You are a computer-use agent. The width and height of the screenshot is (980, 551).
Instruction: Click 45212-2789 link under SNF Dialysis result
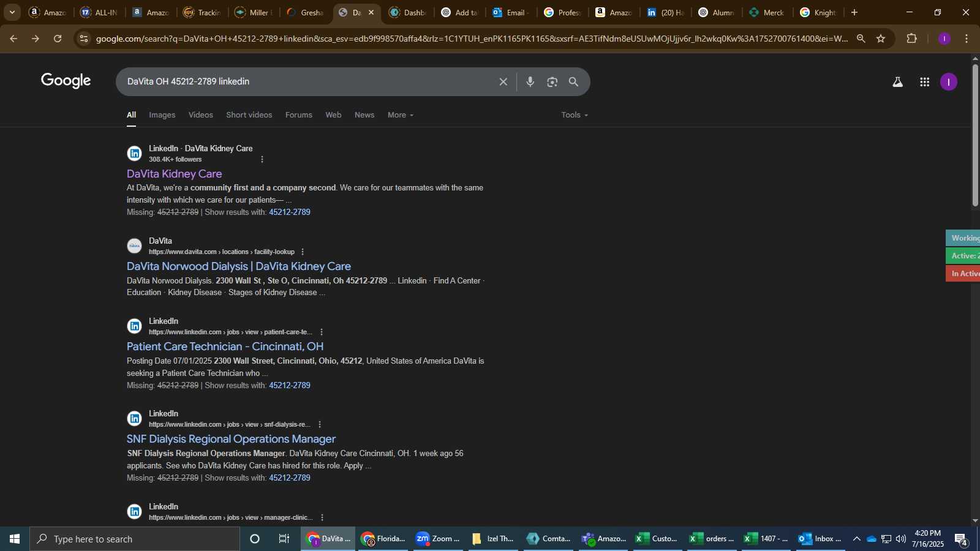tap(290, 478)
